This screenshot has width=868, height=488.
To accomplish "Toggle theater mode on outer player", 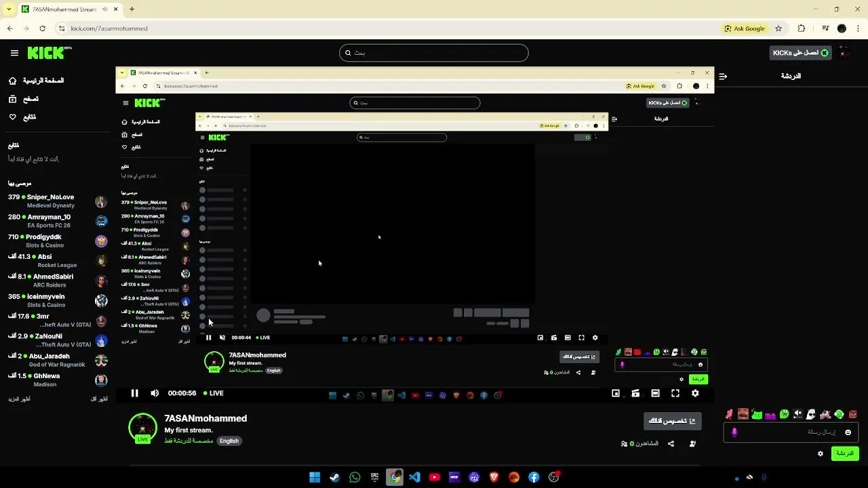I will coord(655,393).
